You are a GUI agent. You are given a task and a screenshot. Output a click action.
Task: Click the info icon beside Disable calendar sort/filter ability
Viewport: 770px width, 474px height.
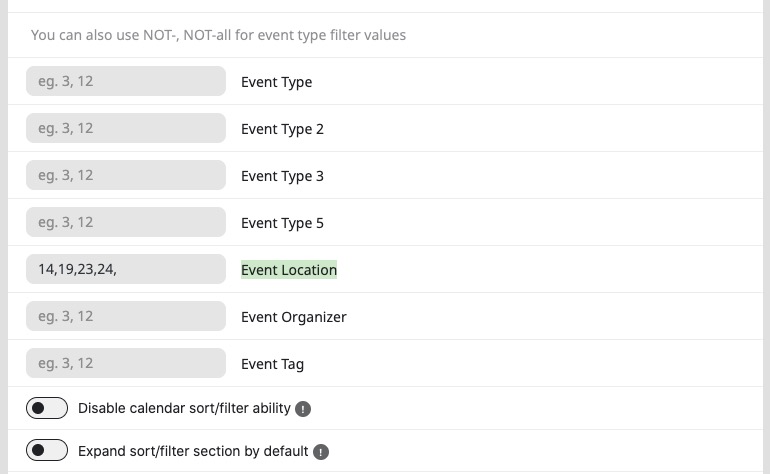coord(303,409)
